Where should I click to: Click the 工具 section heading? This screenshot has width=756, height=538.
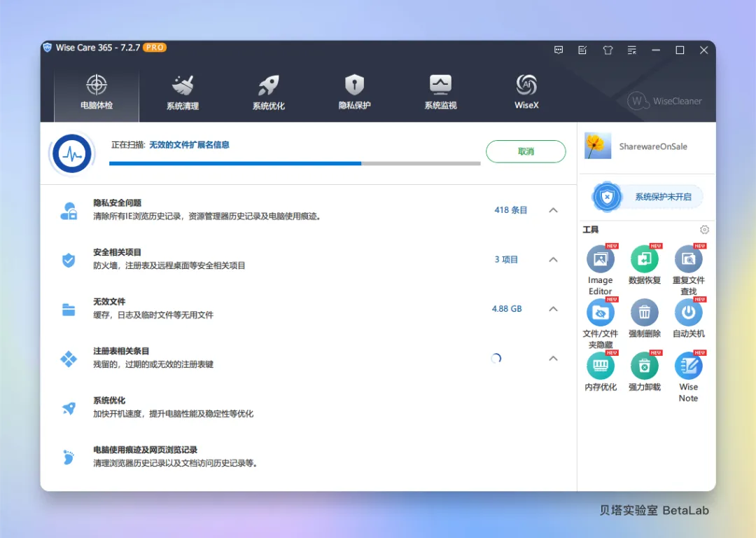pyautogui.click(x=591, y=230)
